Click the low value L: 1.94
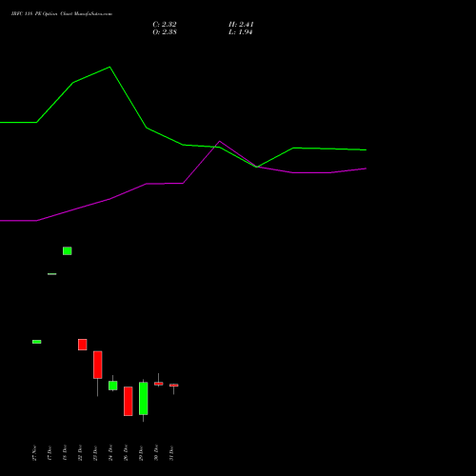The width and height of the screenshot is (476, 476). [240, 32]
